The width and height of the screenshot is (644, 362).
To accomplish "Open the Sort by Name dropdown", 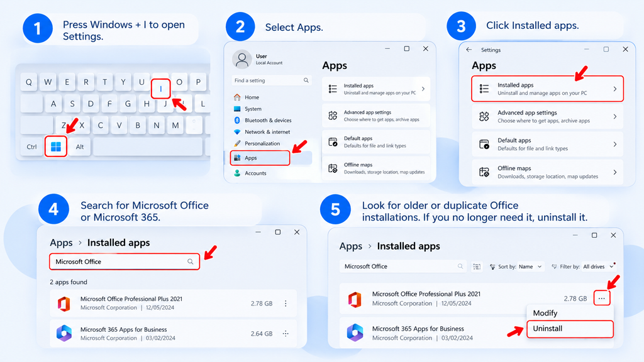I will click(x=531, y=266).
